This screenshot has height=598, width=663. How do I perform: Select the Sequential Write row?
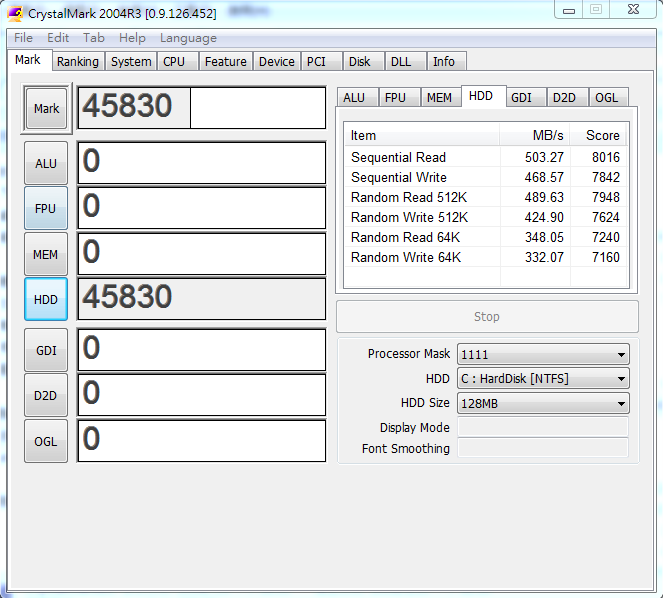(485, 177)
